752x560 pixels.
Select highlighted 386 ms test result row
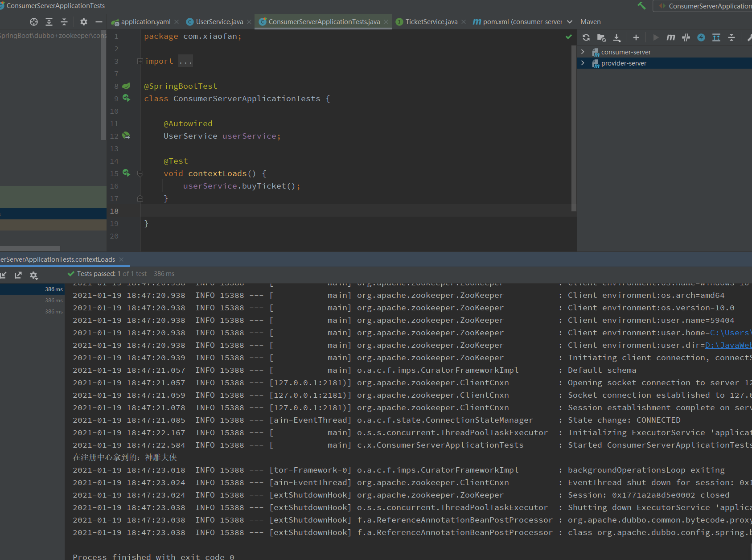click(x=32, y=289)
